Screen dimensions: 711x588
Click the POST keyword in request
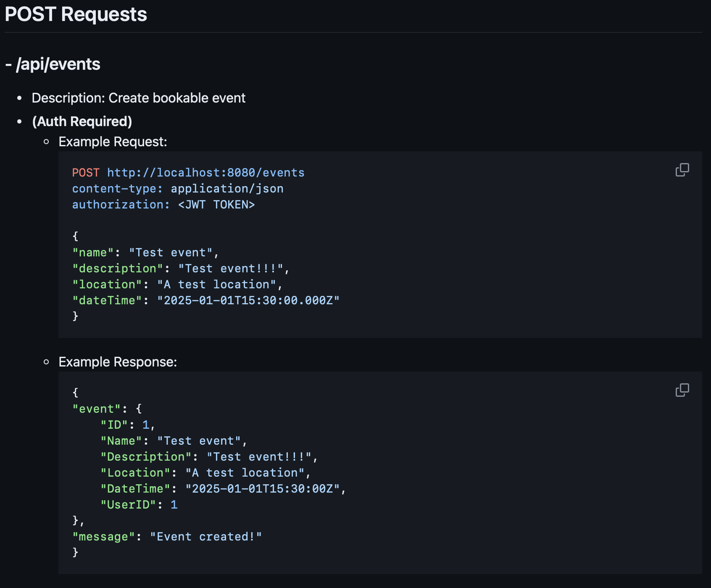click(x=86, y=173)
